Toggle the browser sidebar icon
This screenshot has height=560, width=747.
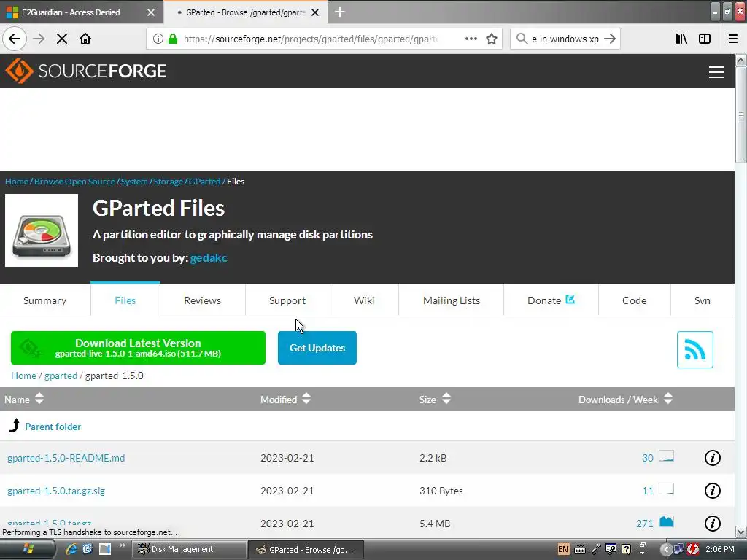click(705, 39)
